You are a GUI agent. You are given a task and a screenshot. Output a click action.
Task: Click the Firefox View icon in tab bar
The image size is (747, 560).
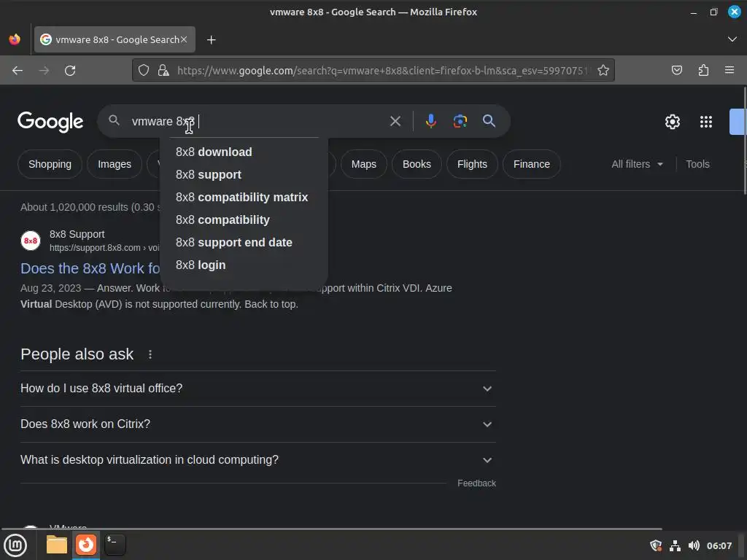click(15, 39)
